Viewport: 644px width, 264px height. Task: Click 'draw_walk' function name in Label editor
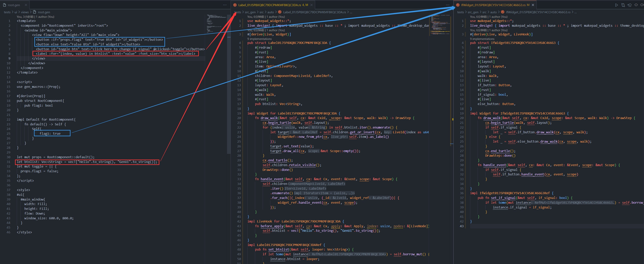(x=269, y=118)
